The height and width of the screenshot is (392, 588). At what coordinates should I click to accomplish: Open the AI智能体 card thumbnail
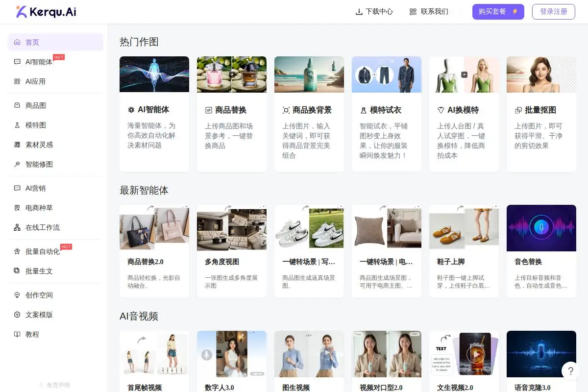(154, 74)
